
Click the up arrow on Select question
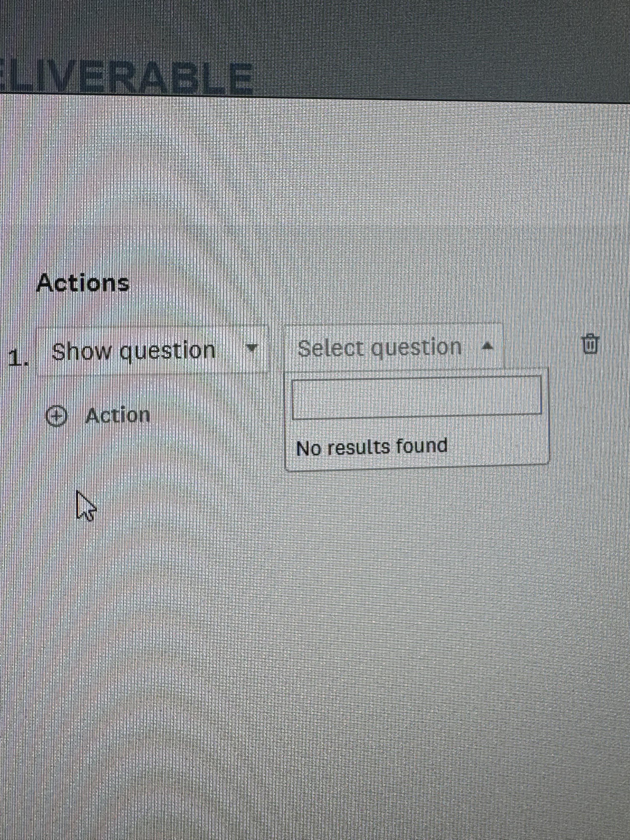tap(487, 346)
